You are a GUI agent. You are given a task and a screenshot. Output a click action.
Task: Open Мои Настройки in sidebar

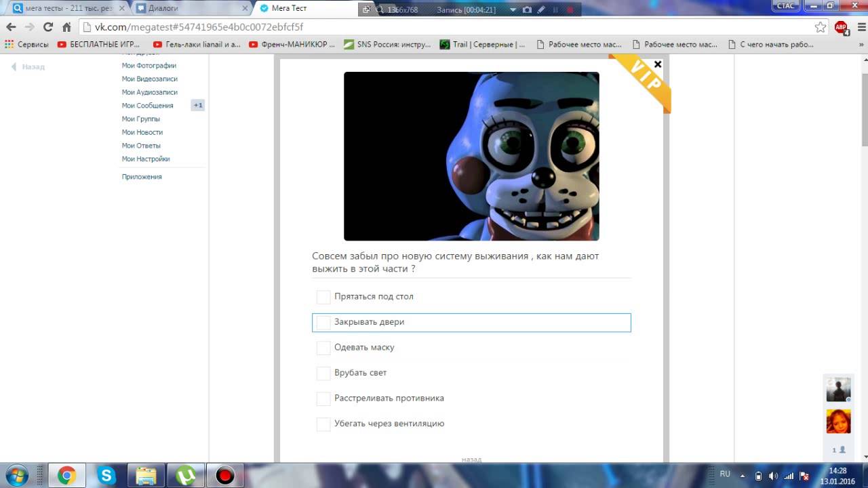tap(145, 159)
